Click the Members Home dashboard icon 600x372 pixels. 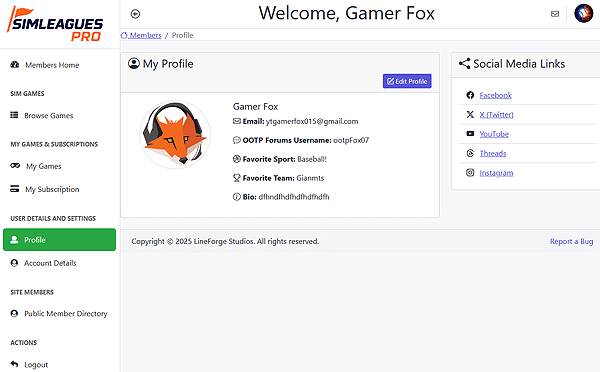15,65
